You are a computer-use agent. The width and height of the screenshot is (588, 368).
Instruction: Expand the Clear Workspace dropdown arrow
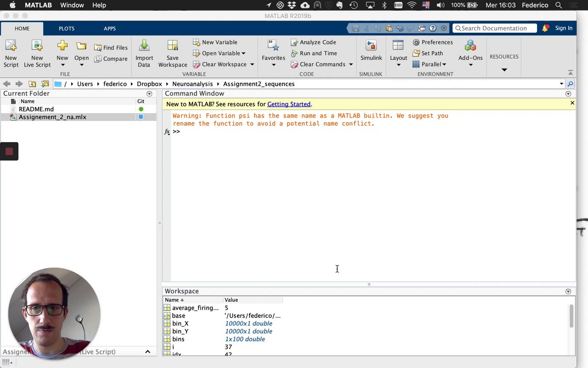pos(252,64)
